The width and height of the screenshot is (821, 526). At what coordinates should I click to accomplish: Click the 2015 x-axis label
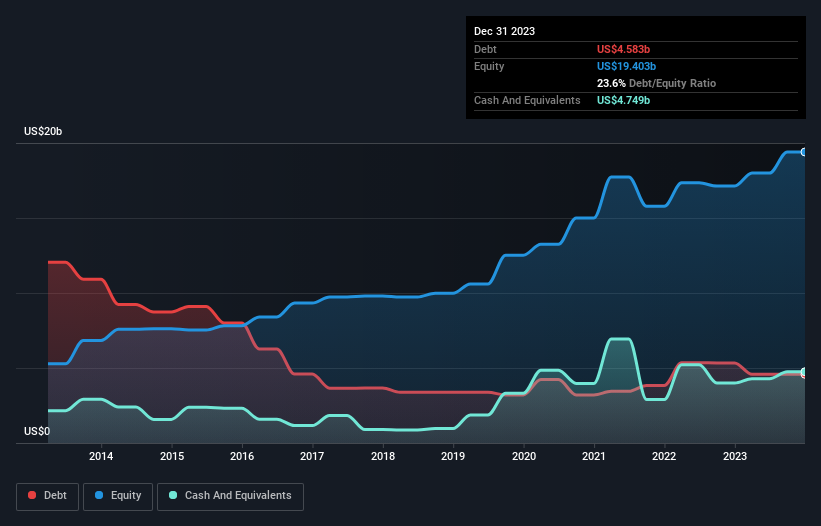pos(172,456)
